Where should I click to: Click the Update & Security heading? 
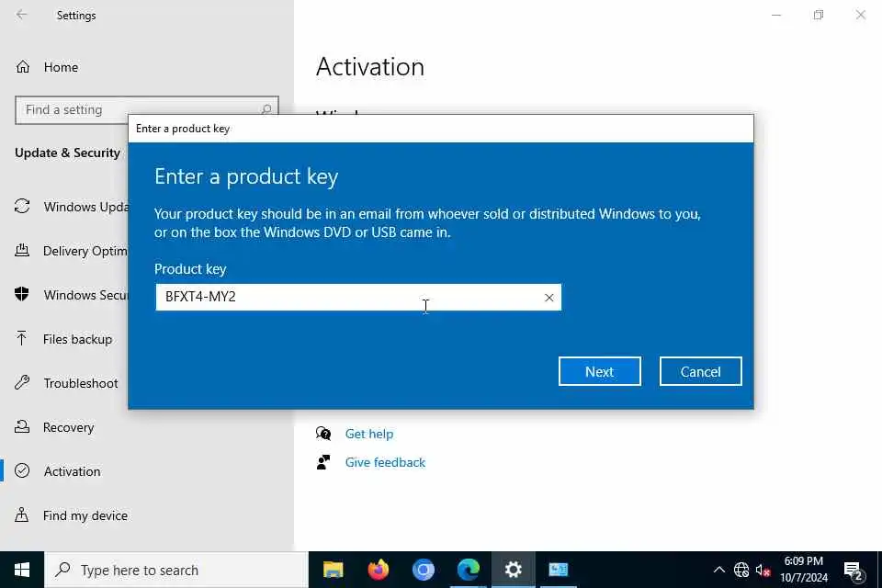tap(67, 153)
